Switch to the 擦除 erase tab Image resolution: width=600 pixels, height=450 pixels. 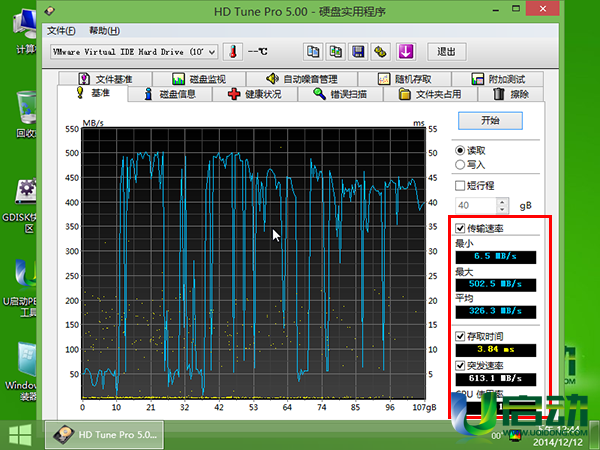coord(511,94)
